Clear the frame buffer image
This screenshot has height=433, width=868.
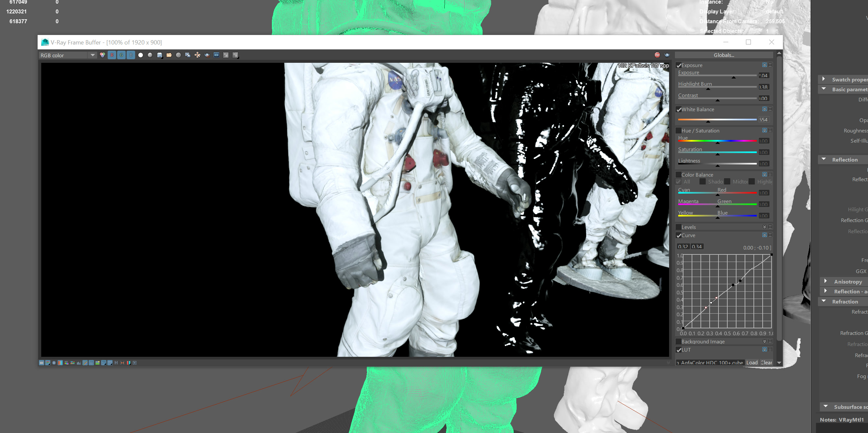(x=178, y=55)
